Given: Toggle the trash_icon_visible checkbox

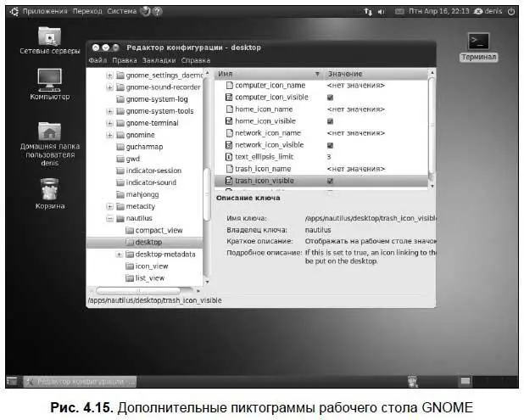Looking at the screenshot, I should 330,181.
